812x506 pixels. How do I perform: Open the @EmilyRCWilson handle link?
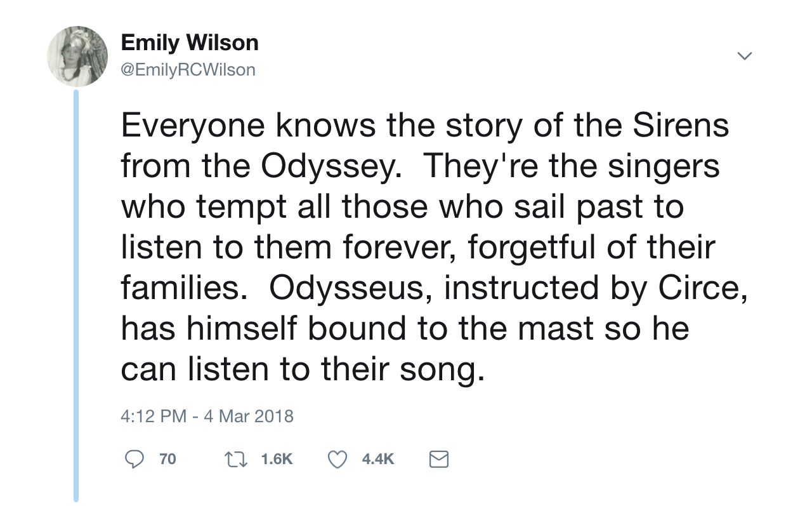[188, 69]
